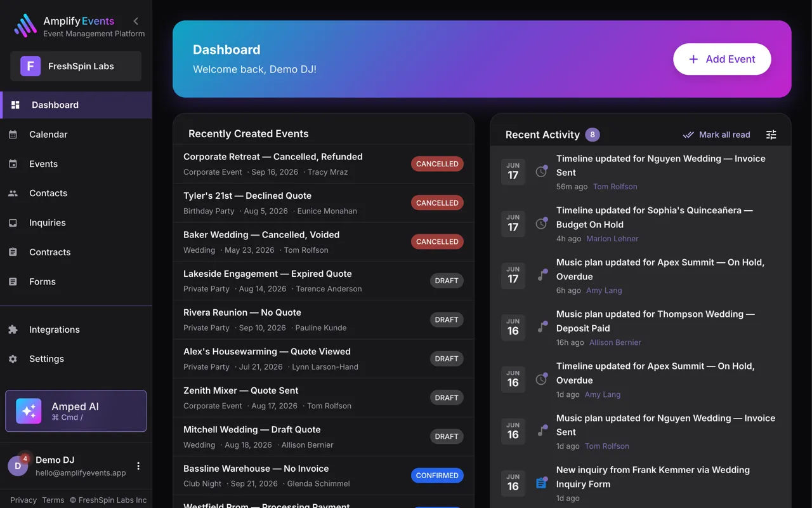Click the Forms icon in sidebar
Image resolution: width=812 pixels, height=508 pixels.
(x=13, y=281)
